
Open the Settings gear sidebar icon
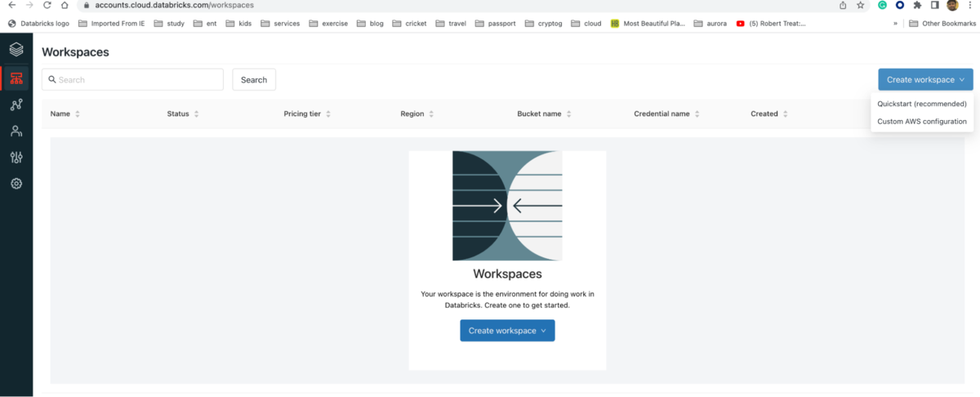click(x=16, y=184)
